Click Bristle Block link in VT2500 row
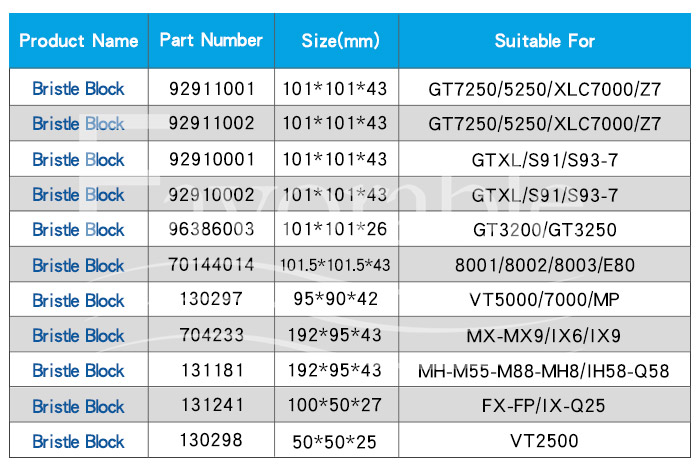 78,441
